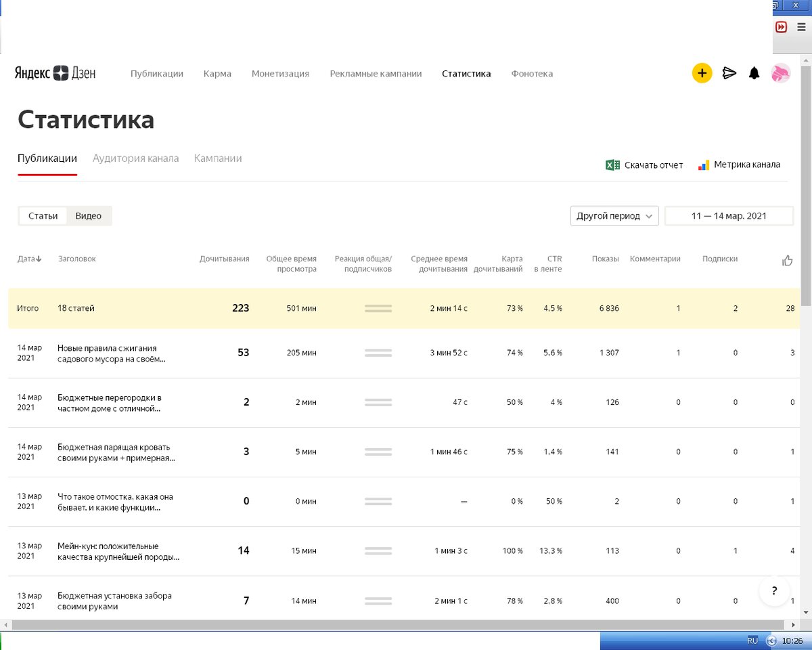Click reaction bar for Новые правила row
Viewport: 812px width, 650px height.
click(378, 353)
